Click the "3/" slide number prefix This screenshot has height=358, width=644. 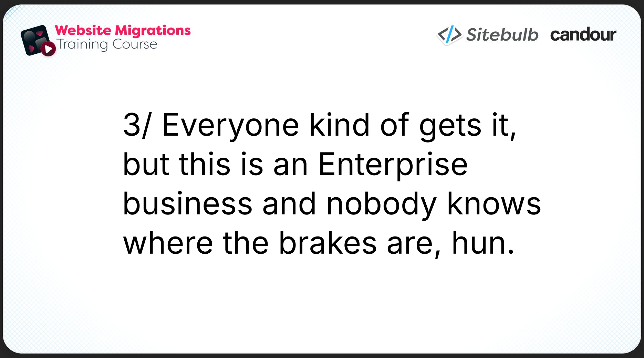(137, 125)
